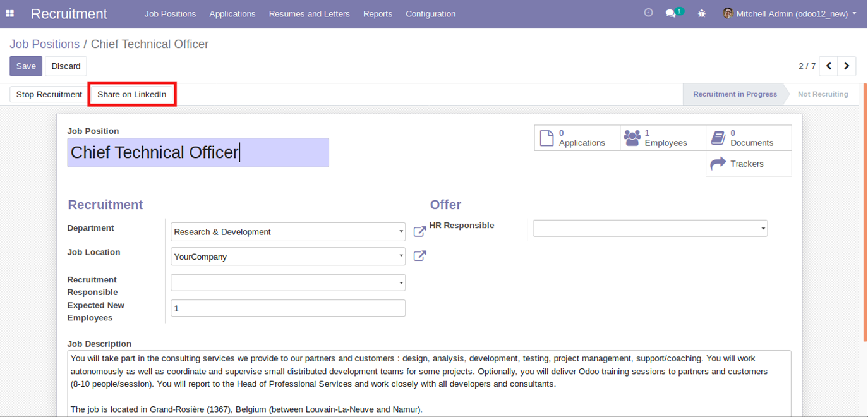Click the Department field label

[x=91, y=228]
